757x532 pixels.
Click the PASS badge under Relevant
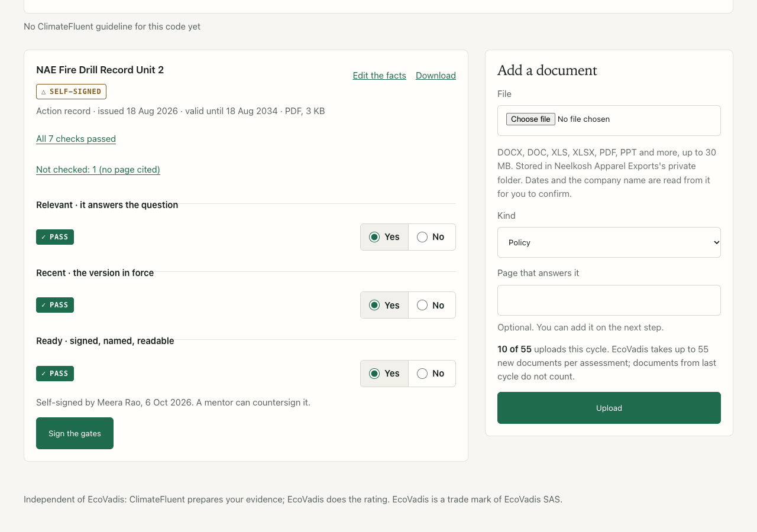click(55, 237)
